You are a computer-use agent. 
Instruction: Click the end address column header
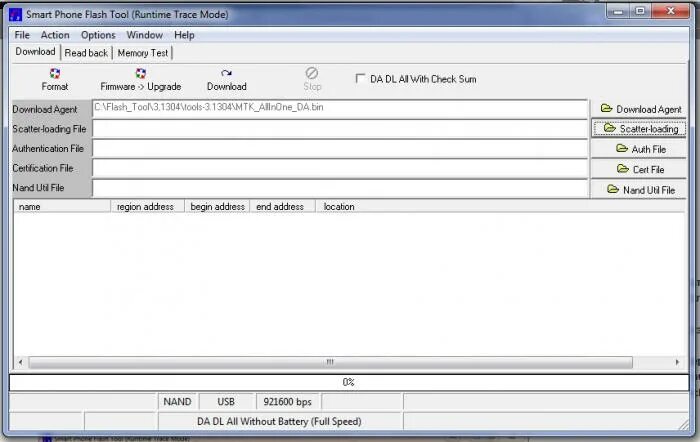(x=282, y=206)
